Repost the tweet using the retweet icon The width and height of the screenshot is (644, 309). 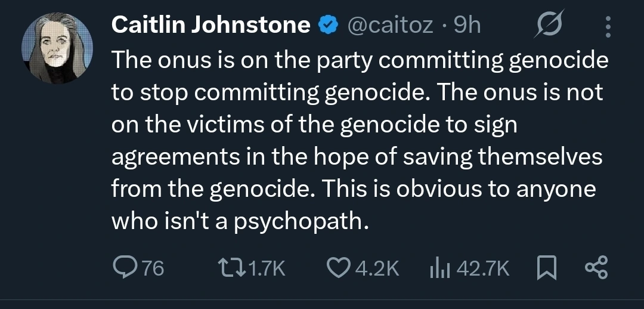230,269
